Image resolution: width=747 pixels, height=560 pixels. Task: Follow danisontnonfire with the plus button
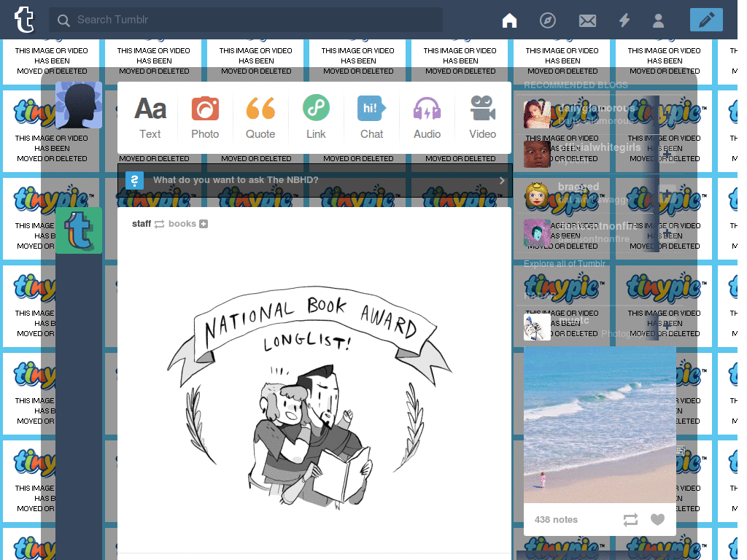click(667, 233)
